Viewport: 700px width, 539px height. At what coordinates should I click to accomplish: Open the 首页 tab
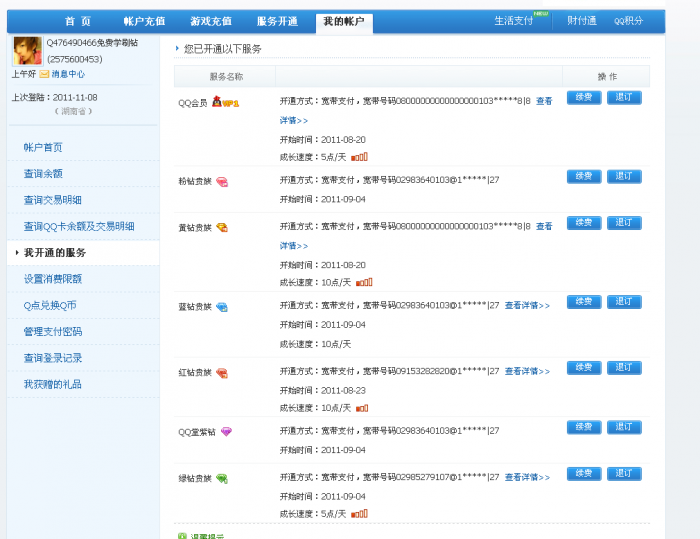tap(78, 21)
